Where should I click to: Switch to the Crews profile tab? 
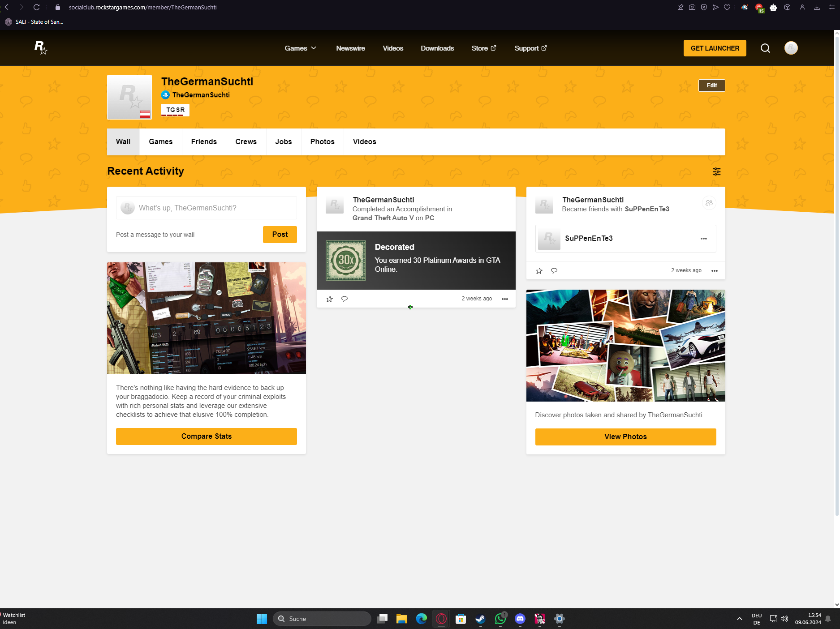pos(246,141)
